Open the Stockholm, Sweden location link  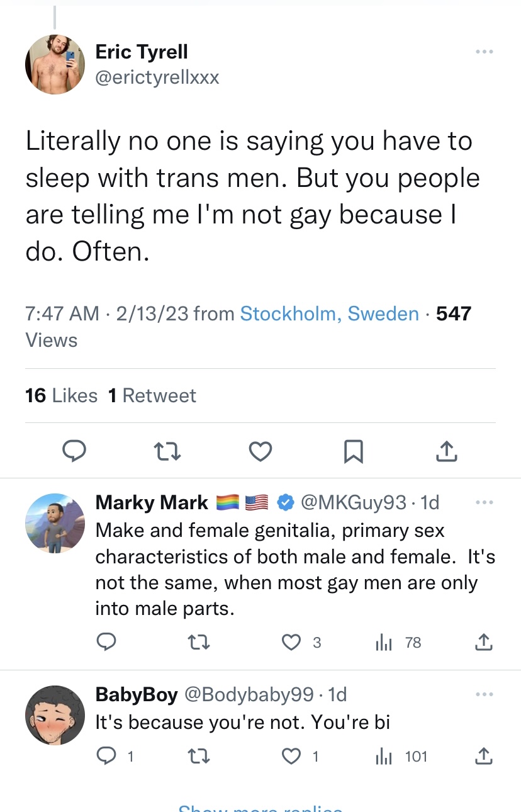pyautogui.click(x=329, y=313)
